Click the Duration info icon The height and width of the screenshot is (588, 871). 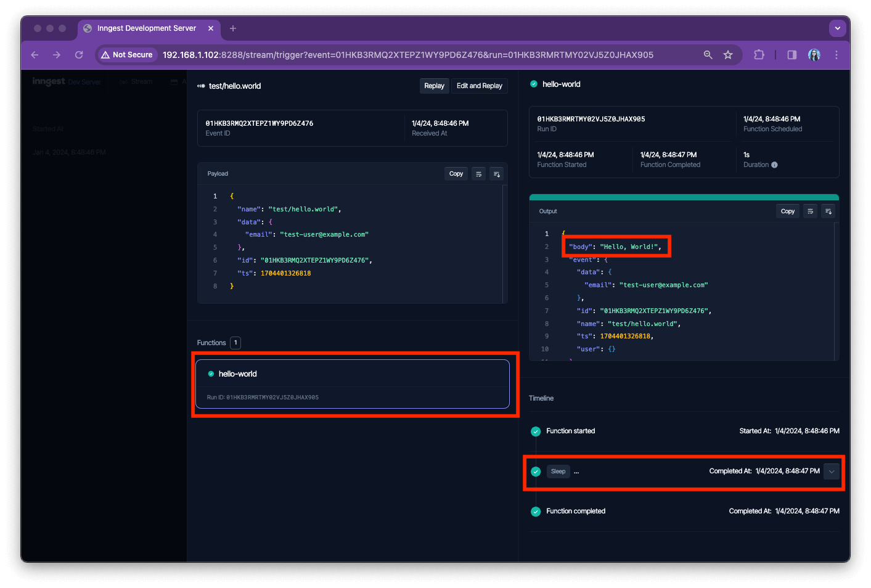774,165
